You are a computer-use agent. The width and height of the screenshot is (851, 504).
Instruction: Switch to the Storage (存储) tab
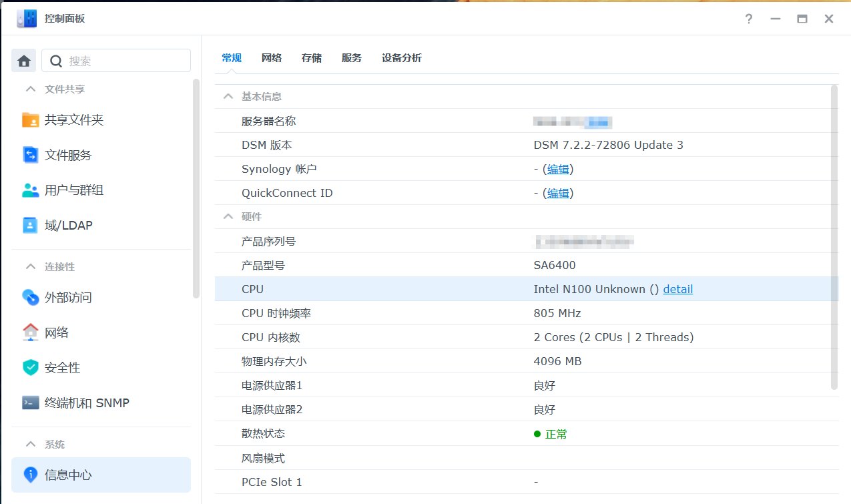point(311,58)
